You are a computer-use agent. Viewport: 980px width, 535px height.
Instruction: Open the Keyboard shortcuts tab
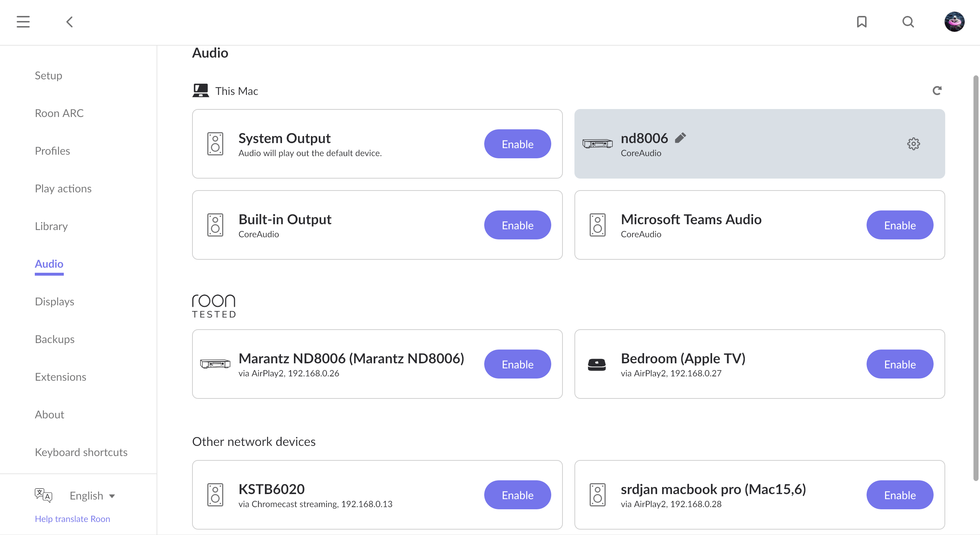click(81, 452)
